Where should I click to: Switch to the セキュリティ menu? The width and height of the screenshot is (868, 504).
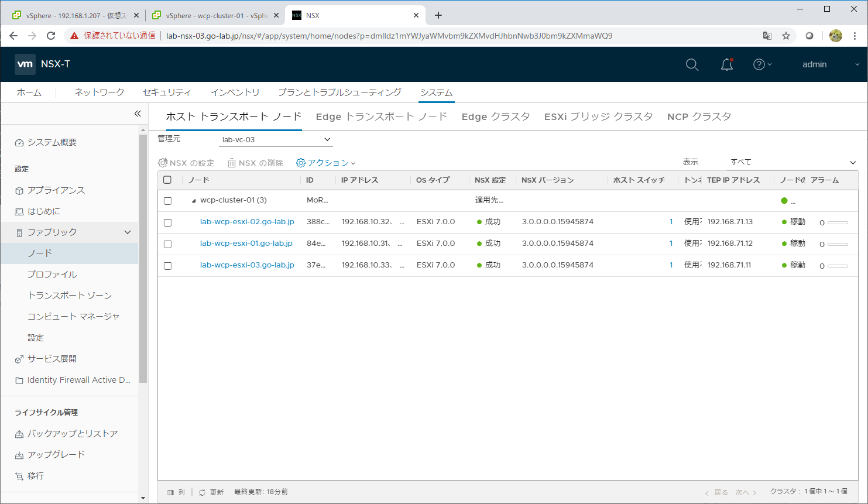pyautogui.click(x=167, y=92)
